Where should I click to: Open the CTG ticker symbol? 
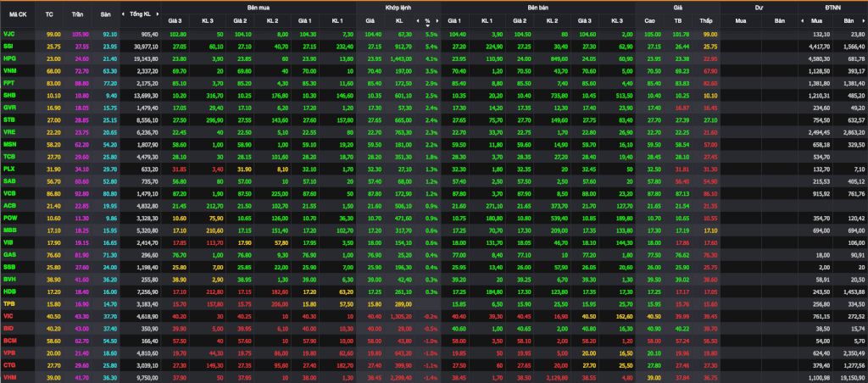pos(9,364)
